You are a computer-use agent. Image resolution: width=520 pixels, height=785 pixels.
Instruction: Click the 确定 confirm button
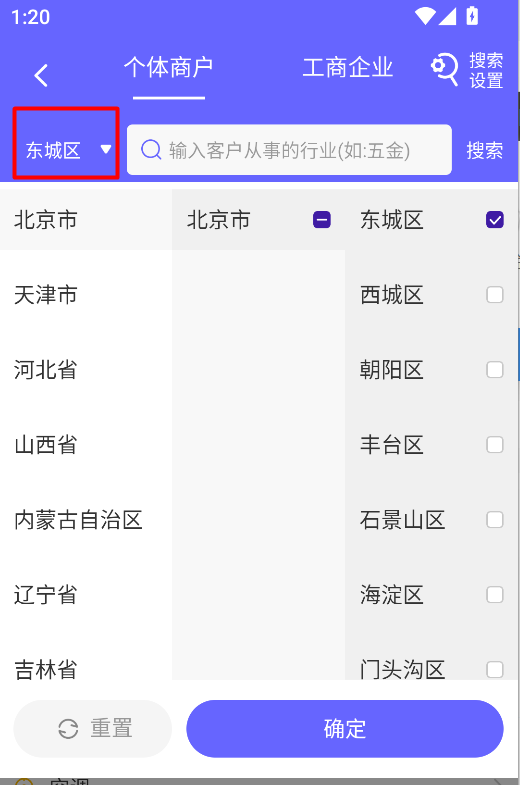click(345, 728)
